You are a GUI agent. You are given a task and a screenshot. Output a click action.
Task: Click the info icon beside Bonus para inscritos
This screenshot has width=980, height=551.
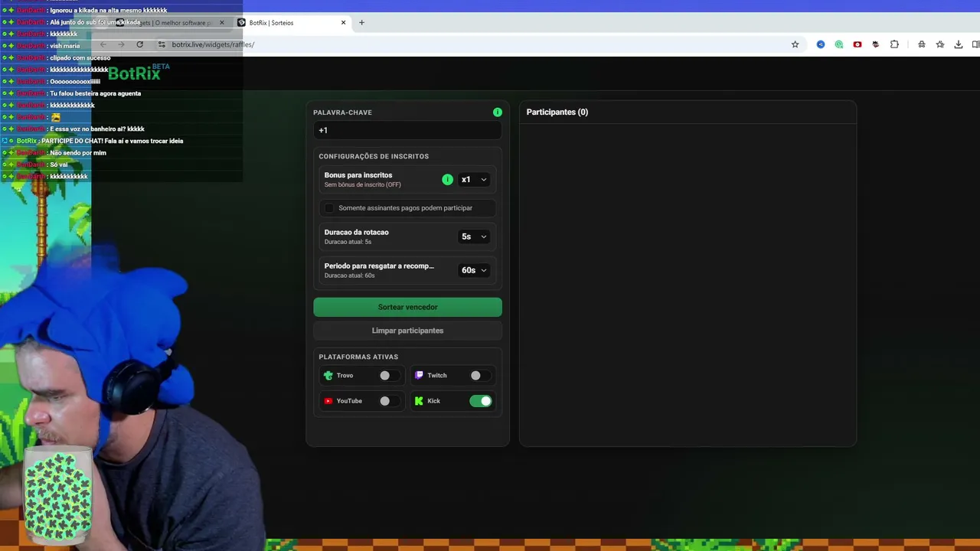point(447,180)
